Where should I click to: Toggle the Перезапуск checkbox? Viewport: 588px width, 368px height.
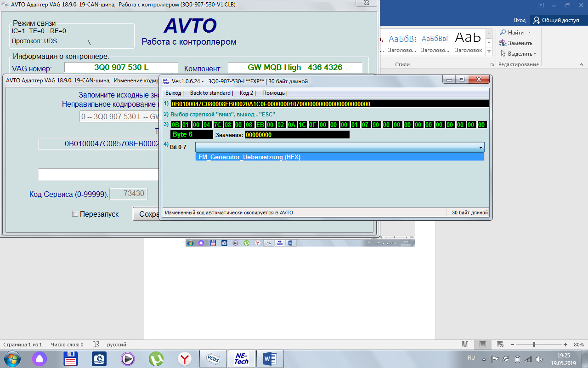coord(75,214)
